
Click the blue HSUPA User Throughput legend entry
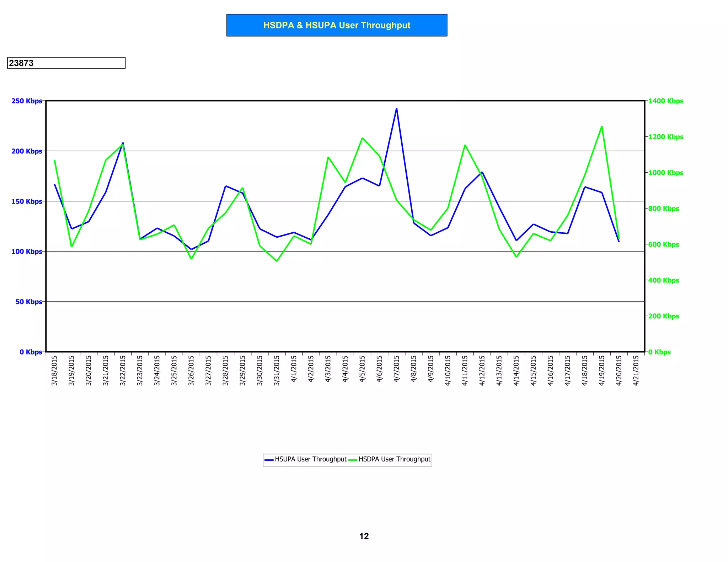[306, 459]
